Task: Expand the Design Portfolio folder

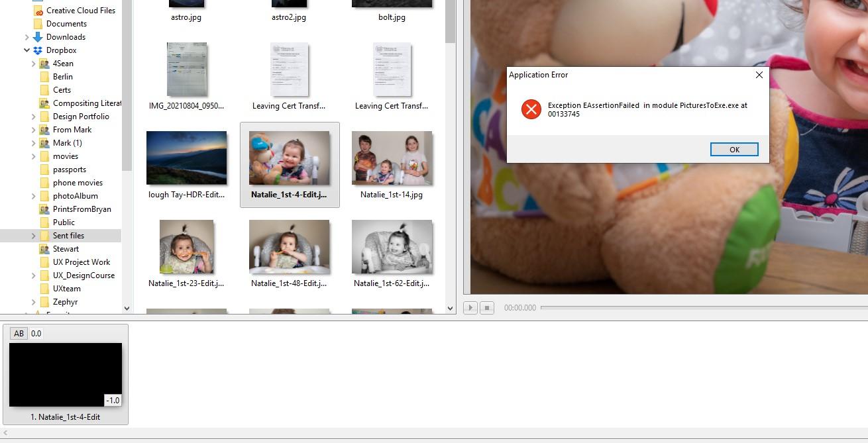Action: click(34, 117)
